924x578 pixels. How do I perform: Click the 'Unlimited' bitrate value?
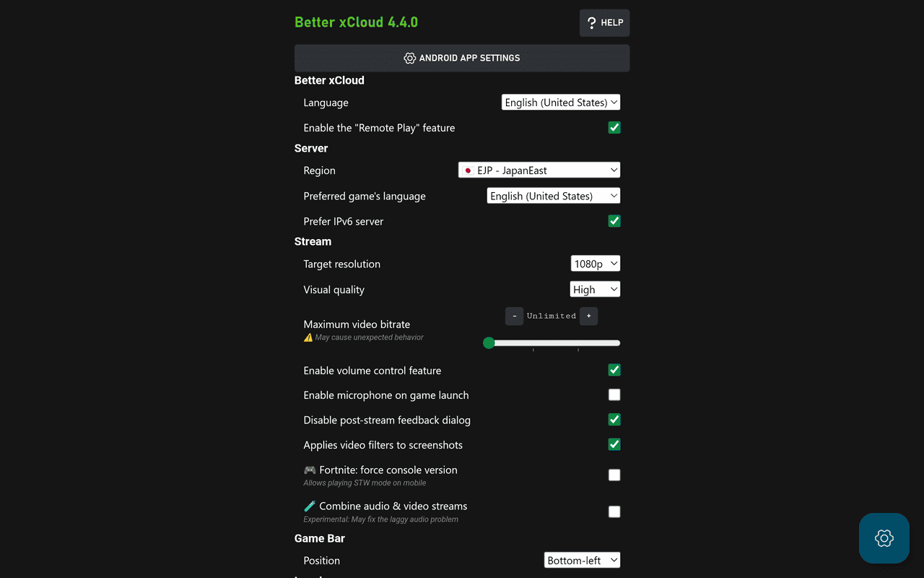click(552, 316)
